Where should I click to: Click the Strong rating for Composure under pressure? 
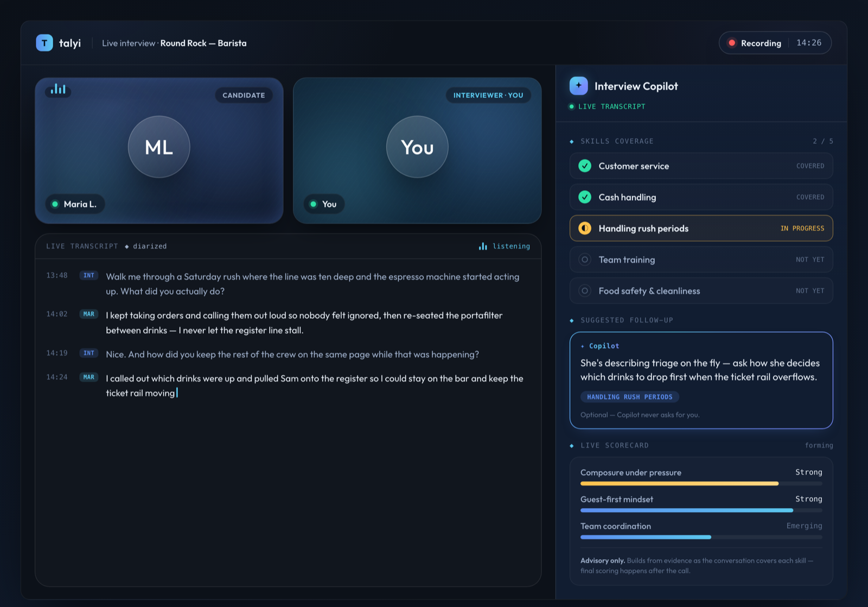tap(809, 472)
